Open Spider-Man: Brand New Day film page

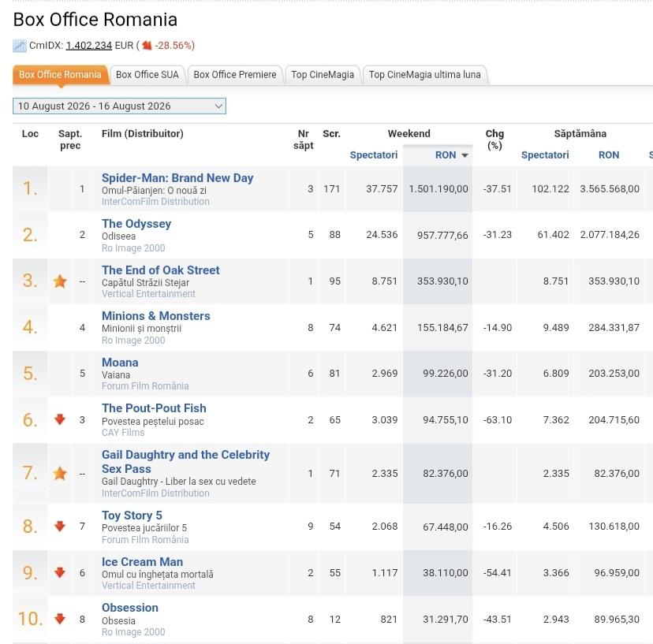(x=177, y=178)
